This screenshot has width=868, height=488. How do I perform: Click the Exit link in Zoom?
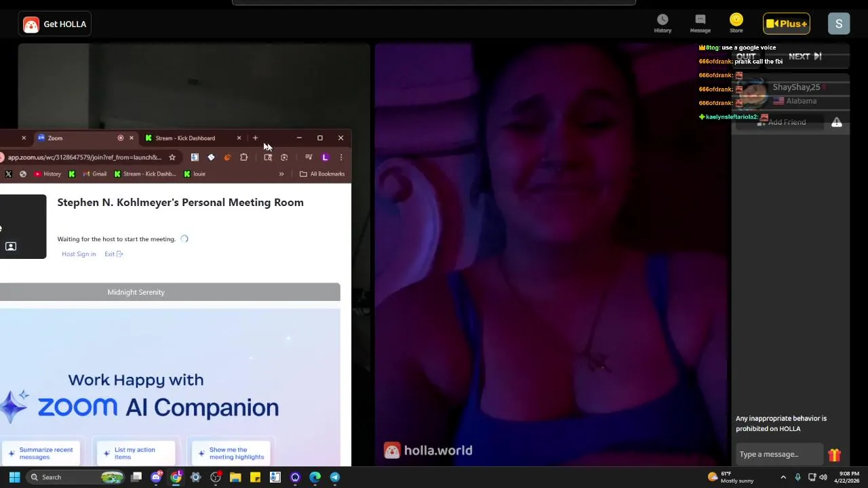pyautogui.click(x=113, y=254)
